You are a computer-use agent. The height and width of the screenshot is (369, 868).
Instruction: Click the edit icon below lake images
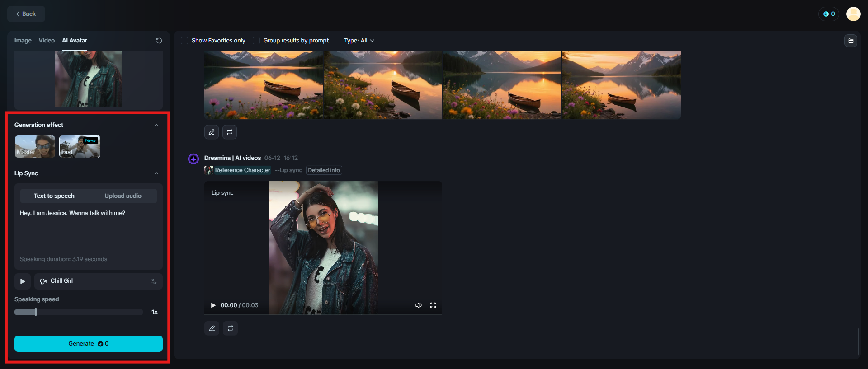(212, 132)
